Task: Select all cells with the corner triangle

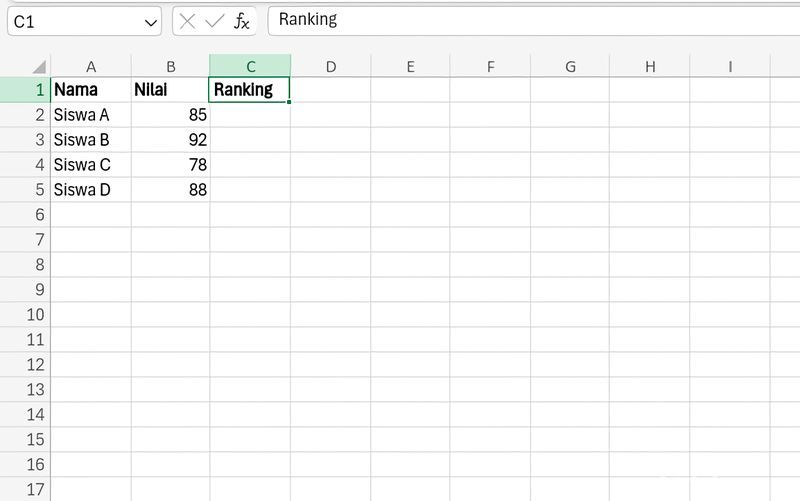Action: coord(39,67)
